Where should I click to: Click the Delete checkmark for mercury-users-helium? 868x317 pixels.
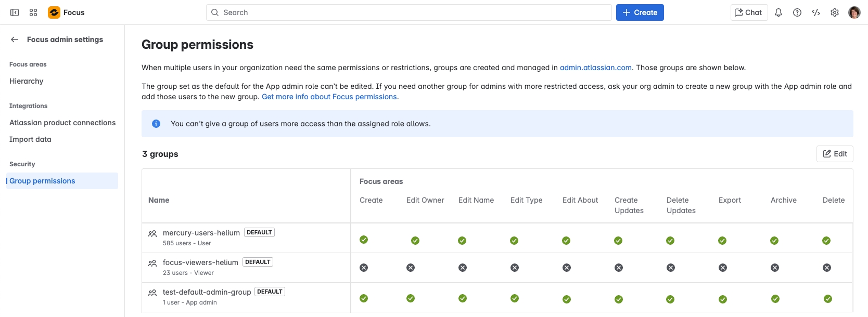pos(826,241)
